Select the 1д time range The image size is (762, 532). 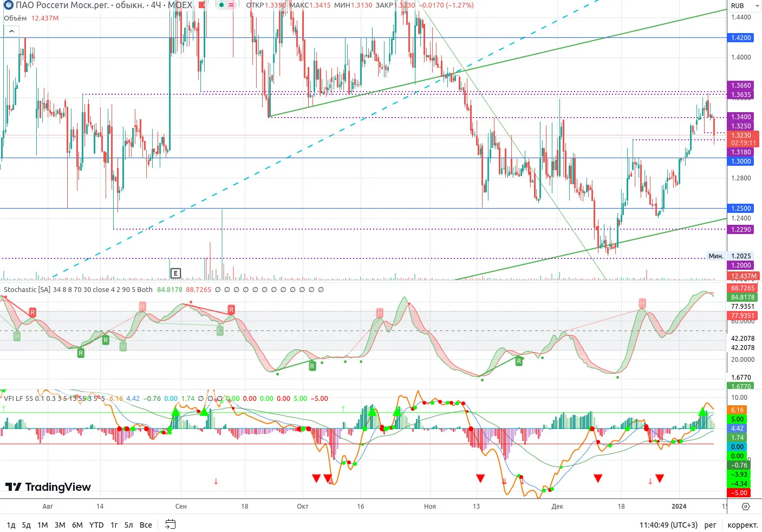11,525
